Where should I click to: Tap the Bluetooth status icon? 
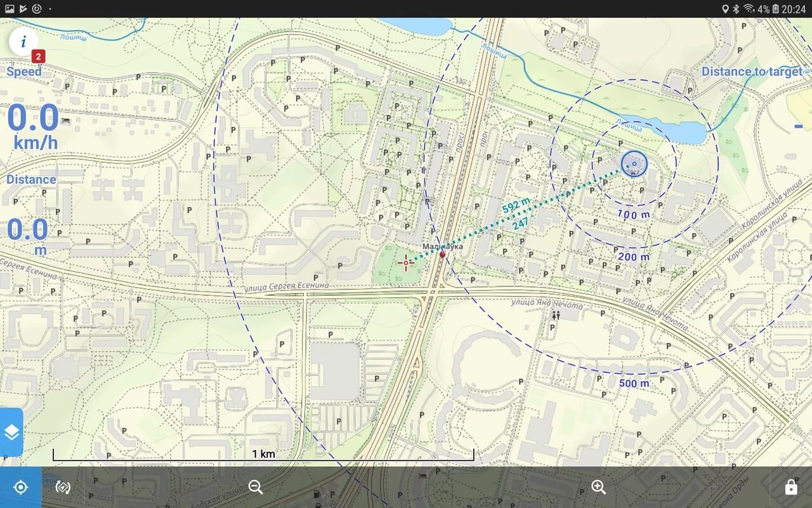[x=737, y=9]
